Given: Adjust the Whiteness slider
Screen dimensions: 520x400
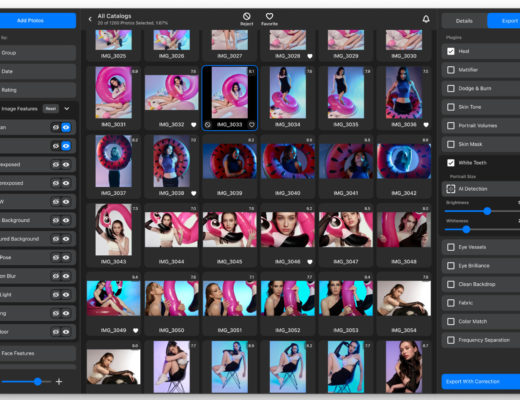Looking at the screenshot, I should 466,229.
